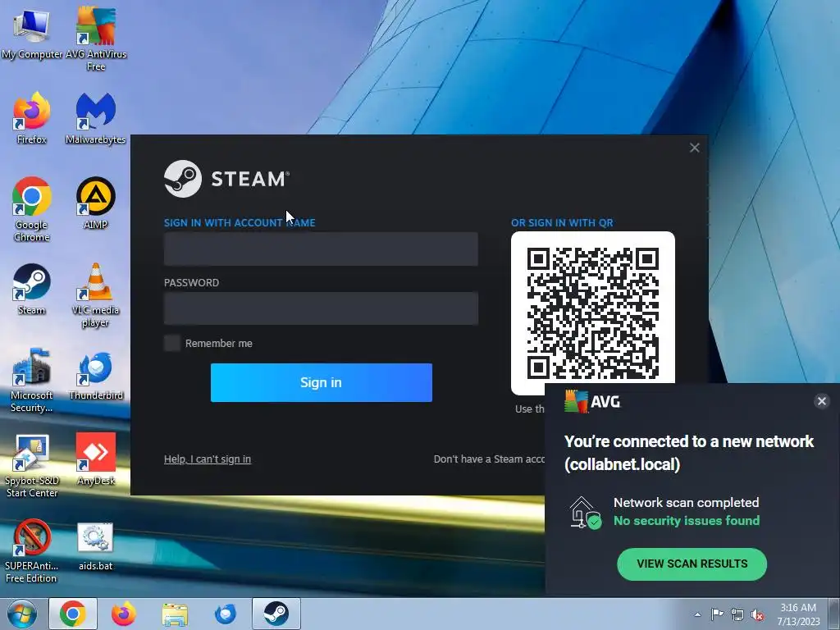Focus the Steam password field
Image resolution: width=840 pixels, height=630 pixels.
coord(321,308)
